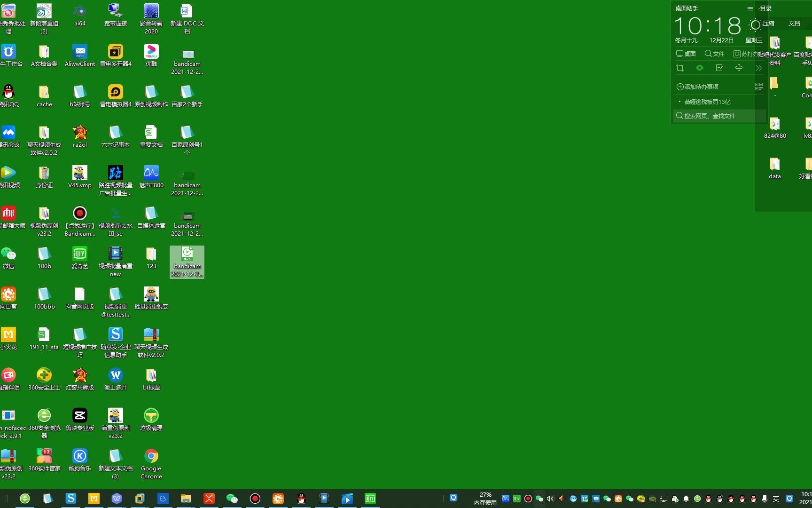Click the 桌面 button in 桌面助手

(x=686, y=54)
